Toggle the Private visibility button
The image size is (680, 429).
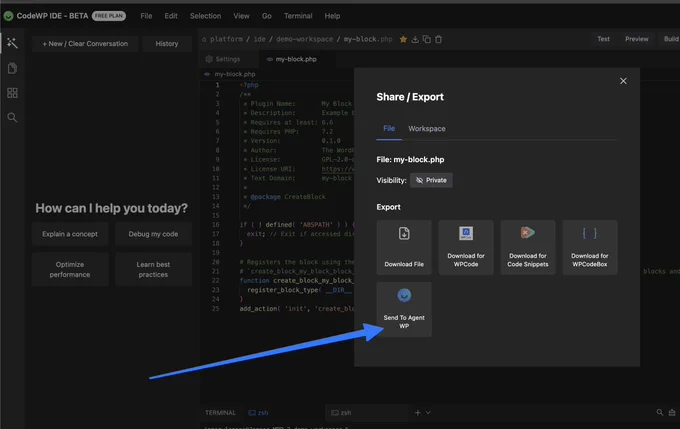(x=431, y=180)
